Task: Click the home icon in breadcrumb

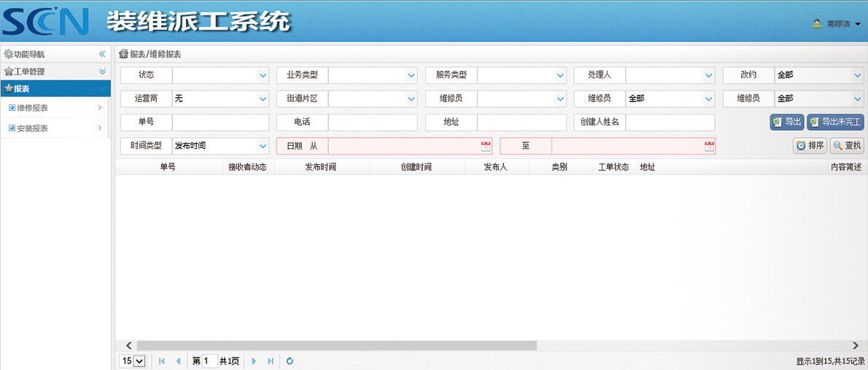Action: coord(123,54)
